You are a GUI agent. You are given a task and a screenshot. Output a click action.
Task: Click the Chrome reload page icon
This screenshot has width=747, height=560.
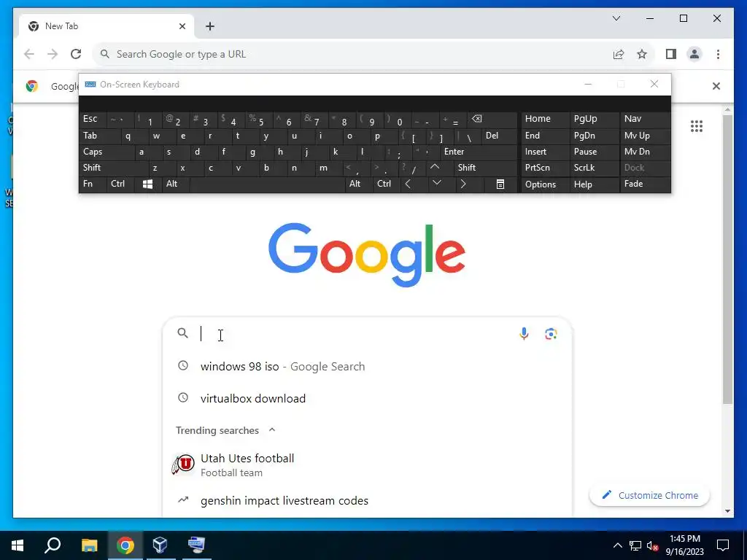coord(76,54)
